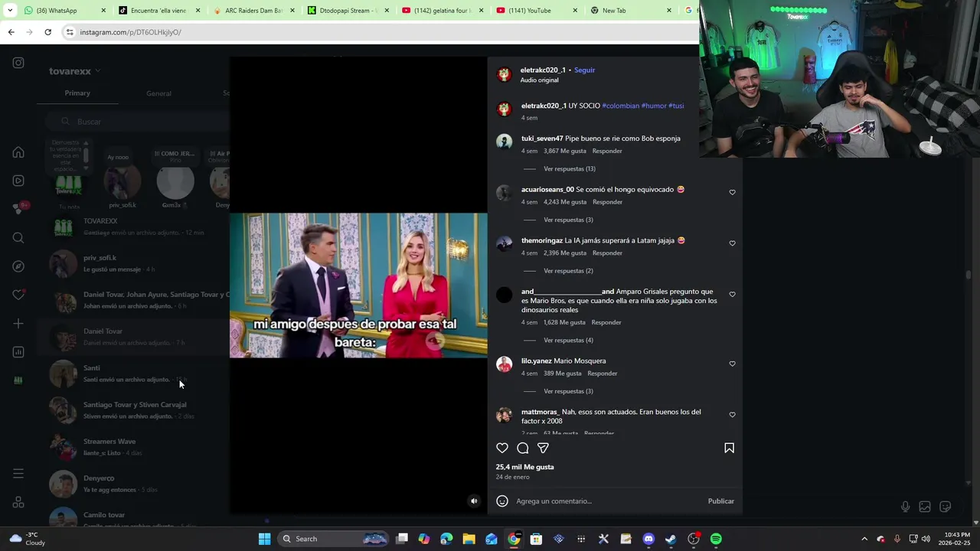Open the comment bubble icon below the comments
Screen dimensions: 980x551
point(523,448)
